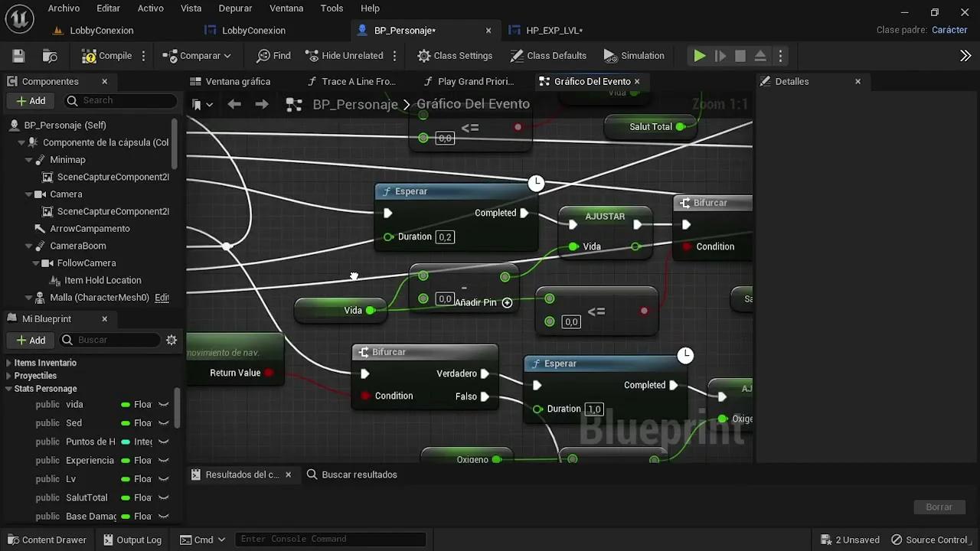Toggle visibility eye for Experiencia variable
Screen dimensions: 980x551
[163, 461]
